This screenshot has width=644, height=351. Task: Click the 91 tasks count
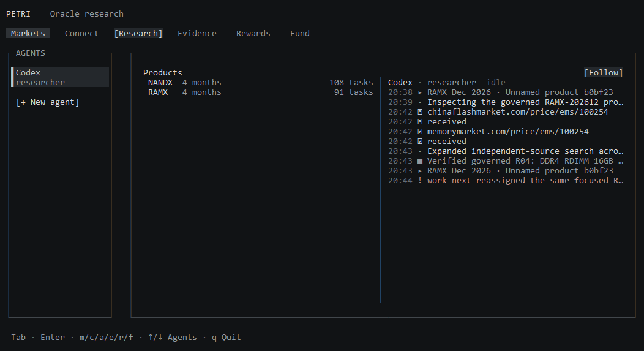(354, 92)
